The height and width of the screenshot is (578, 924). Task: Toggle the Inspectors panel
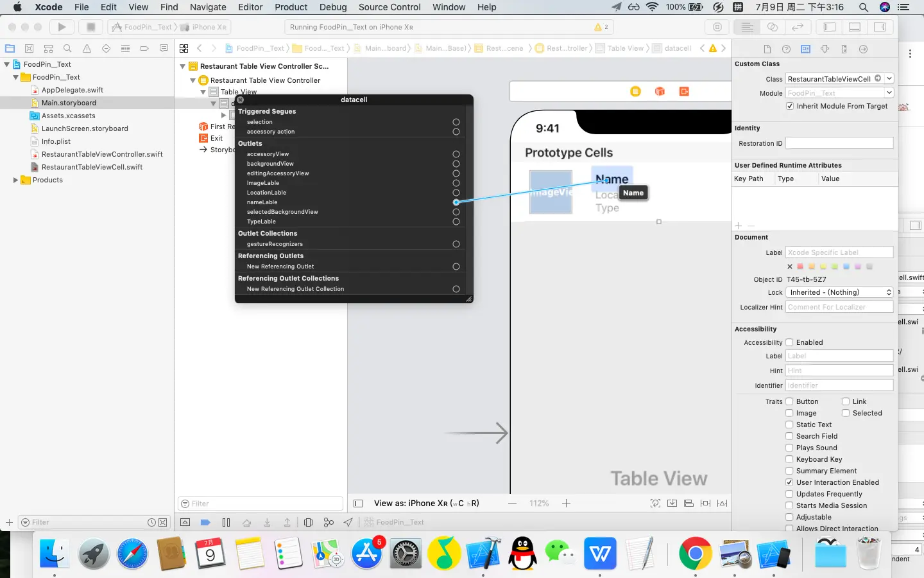[x=880, y=27]
